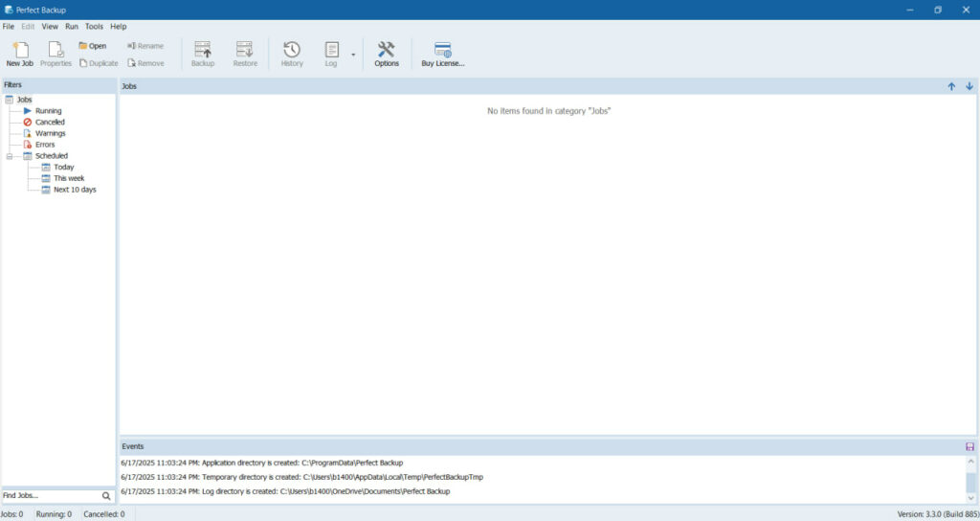Collapse the Scheduled tree node
980x521 pixels.
tap(10, 156)
